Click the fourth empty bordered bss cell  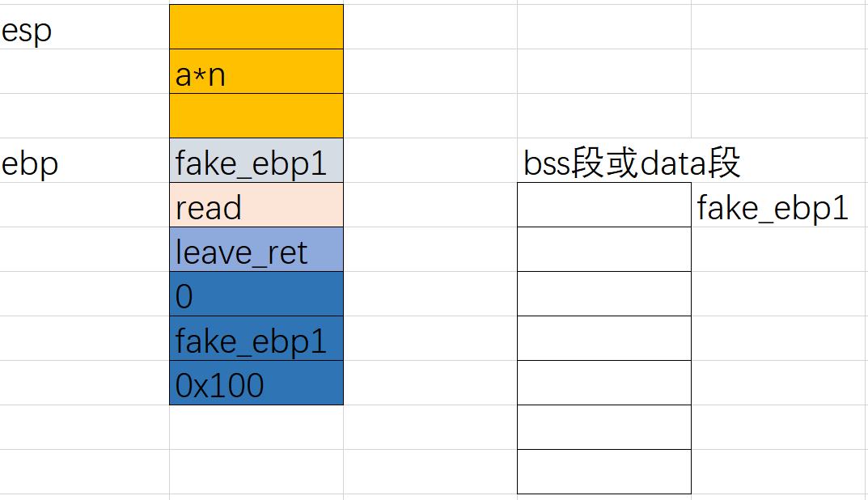point(603,338)
